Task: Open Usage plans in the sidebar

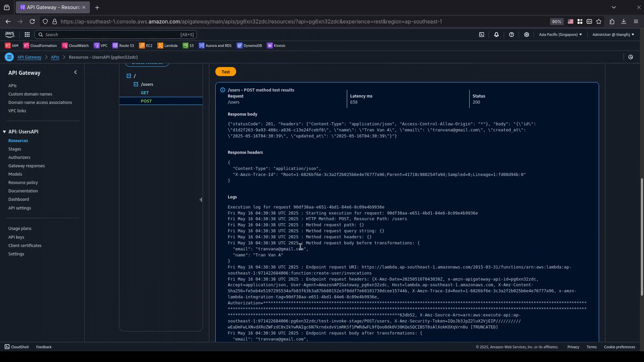Action: tap(20, 229)
